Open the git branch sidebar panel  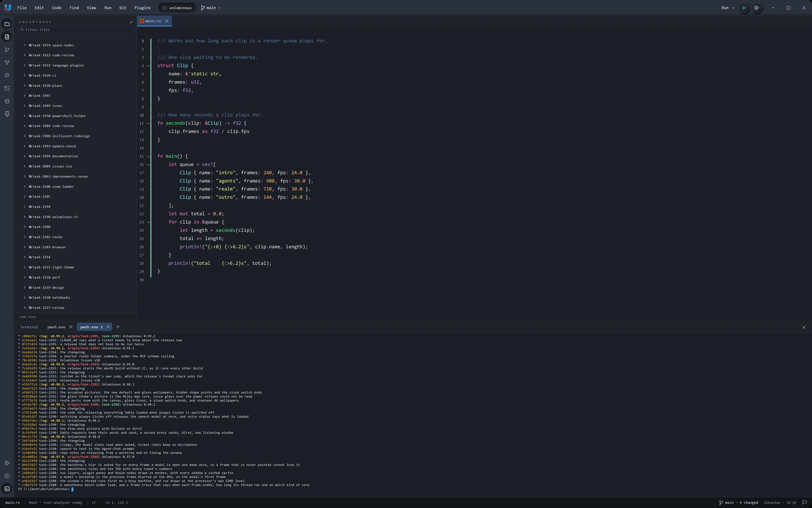click(7, 50)
